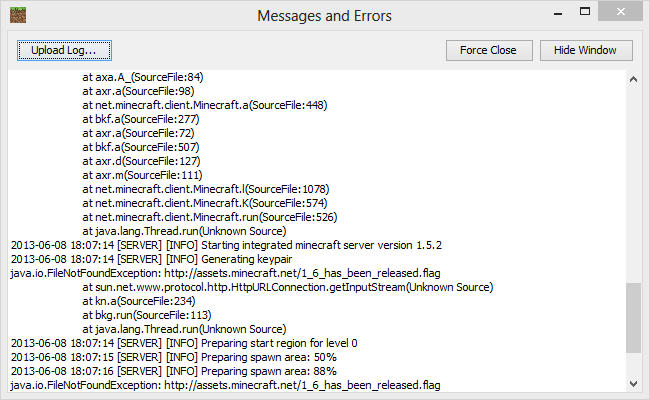Upload the log with Upload Log button
650x400 pixels.
pyautogui.click(x=64, y=51)
